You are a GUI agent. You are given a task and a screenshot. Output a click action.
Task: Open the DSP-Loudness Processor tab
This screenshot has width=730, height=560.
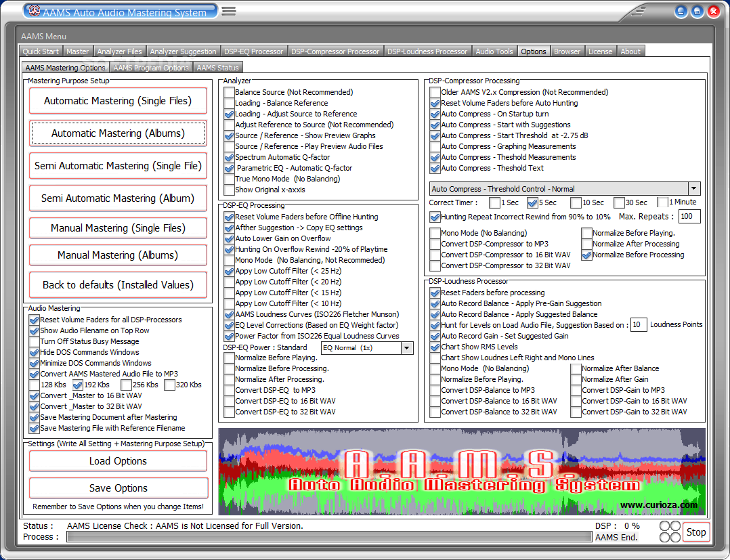(x=427, y=51)
